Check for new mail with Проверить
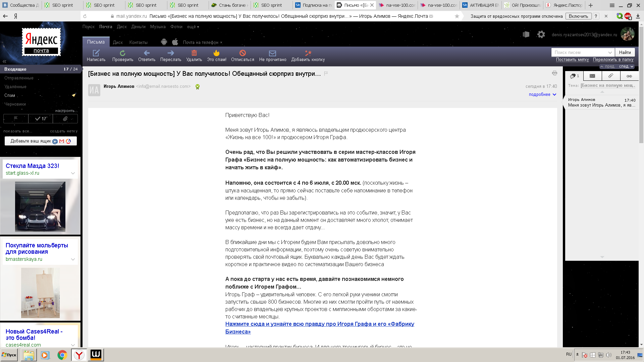Viewport: 644px width, 362px height. point(122,55)
